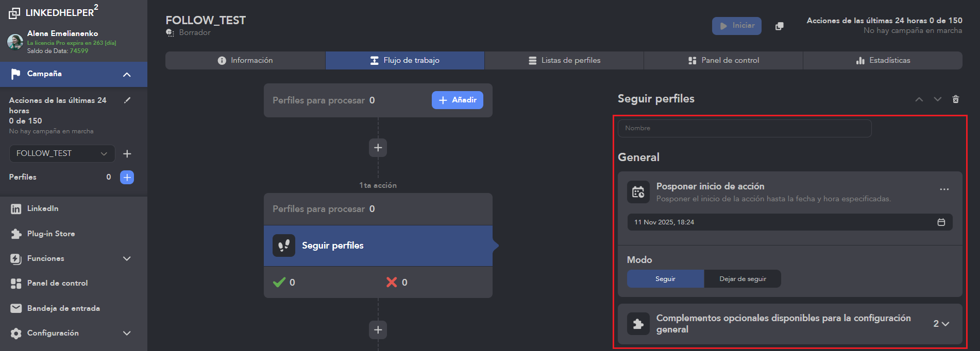The height and width of the screenshot is (351, 980).
Task: Click the three-dots menu on Posponer inicio
Action: coord(944,189)
